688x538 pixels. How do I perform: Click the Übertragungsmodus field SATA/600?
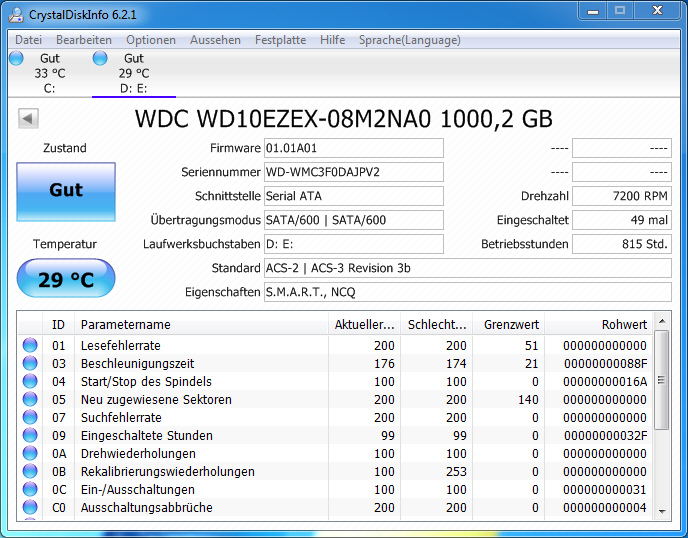[x=354, y=220]
